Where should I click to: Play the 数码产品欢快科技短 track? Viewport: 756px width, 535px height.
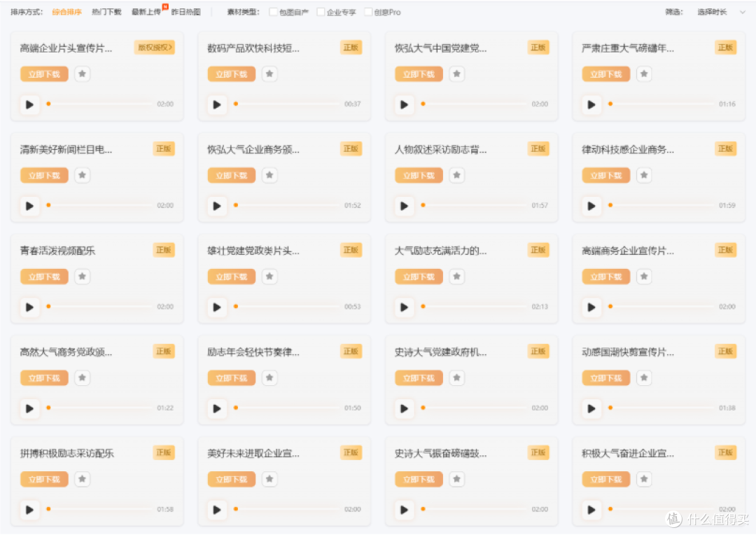217,104
